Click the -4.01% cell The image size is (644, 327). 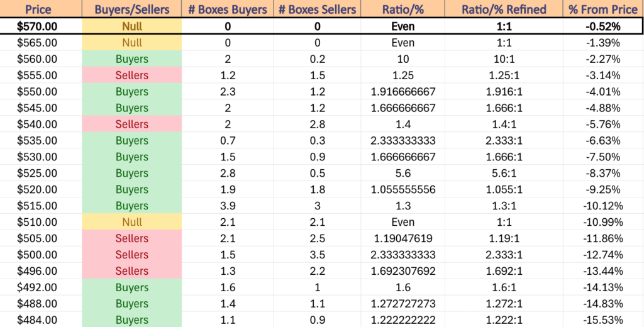click(x=603, y=92)
